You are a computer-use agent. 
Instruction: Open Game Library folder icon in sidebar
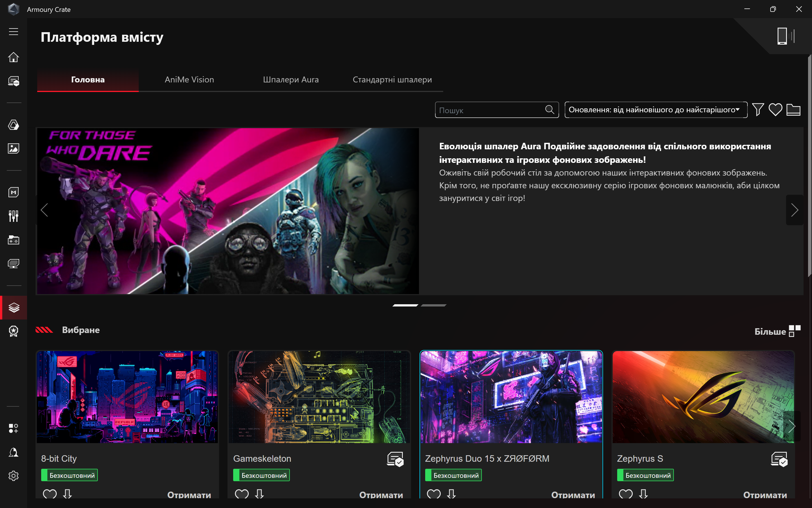[x=14, y=240]
